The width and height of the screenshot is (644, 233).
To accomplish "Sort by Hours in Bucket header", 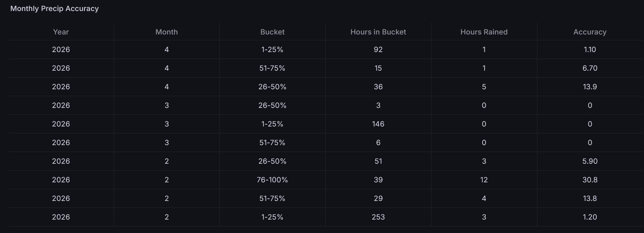I will [378, 32].
